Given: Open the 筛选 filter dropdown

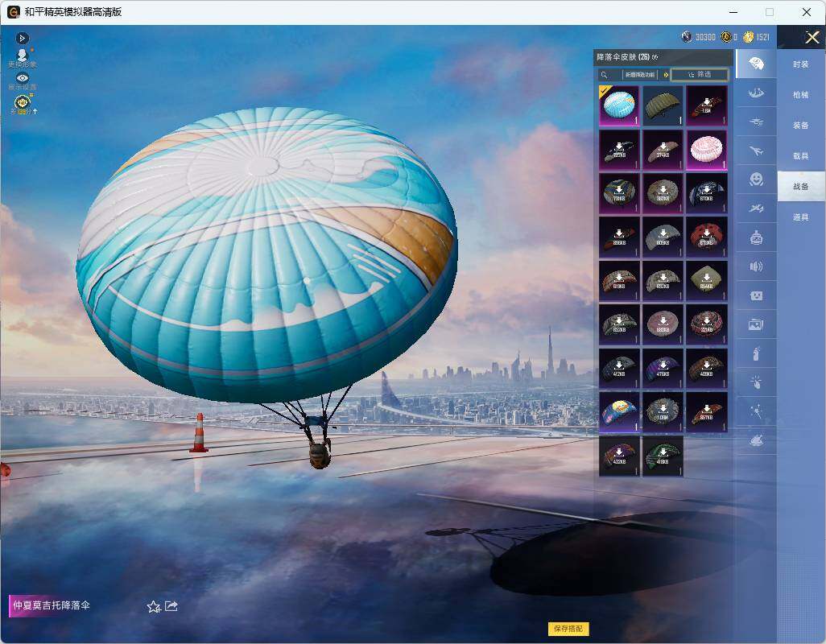Looking at the screenshot, I should (x=700, y=75).
